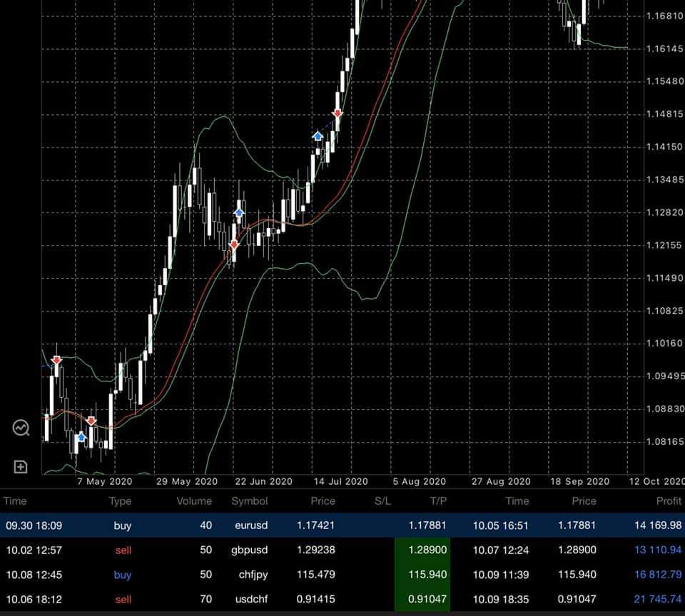The width and height of the screenshot is (685, 616).
Task: Click the profit value 21 745.74
Action: pos(658,599)
